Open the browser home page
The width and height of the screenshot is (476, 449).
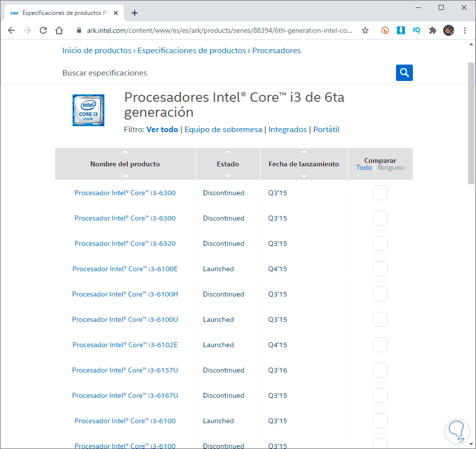[x=59, y=30]
